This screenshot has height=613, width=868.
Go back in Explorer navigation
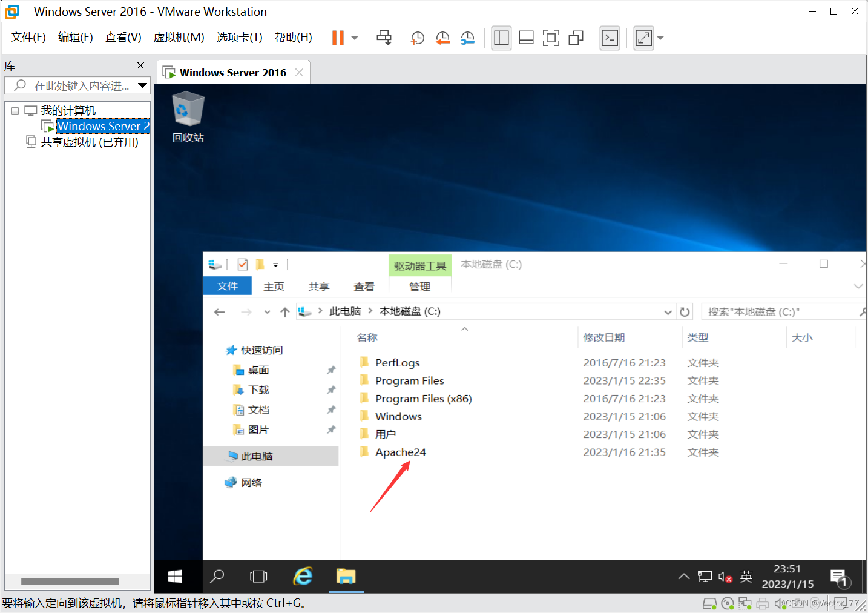pyautogui.click(x=220, y=312)
